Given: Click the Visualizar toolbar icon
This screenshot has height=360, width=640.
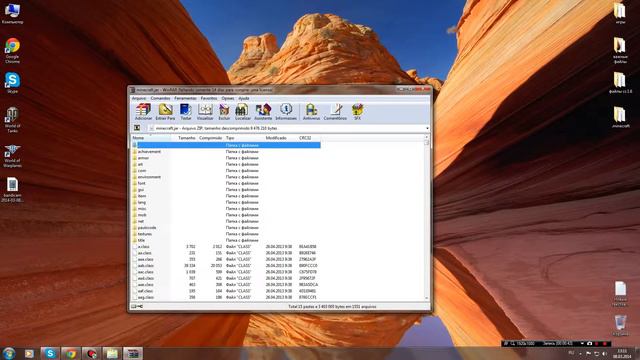Looking at the screenshot, I should (x=205, y=111).
